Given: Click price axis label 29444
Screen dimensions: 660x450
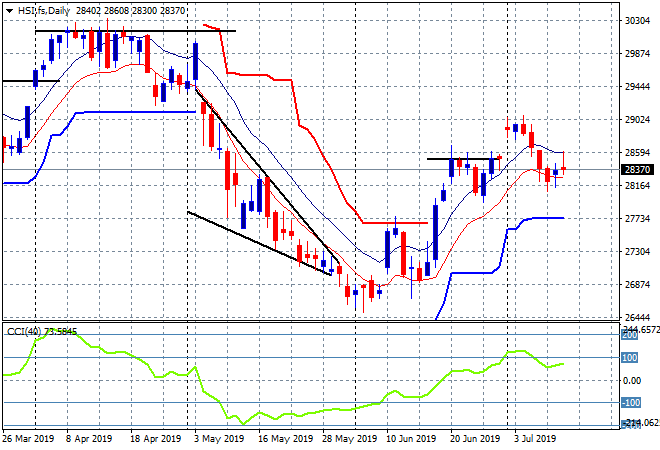Looking at the screenshot, I should [637, 86].
